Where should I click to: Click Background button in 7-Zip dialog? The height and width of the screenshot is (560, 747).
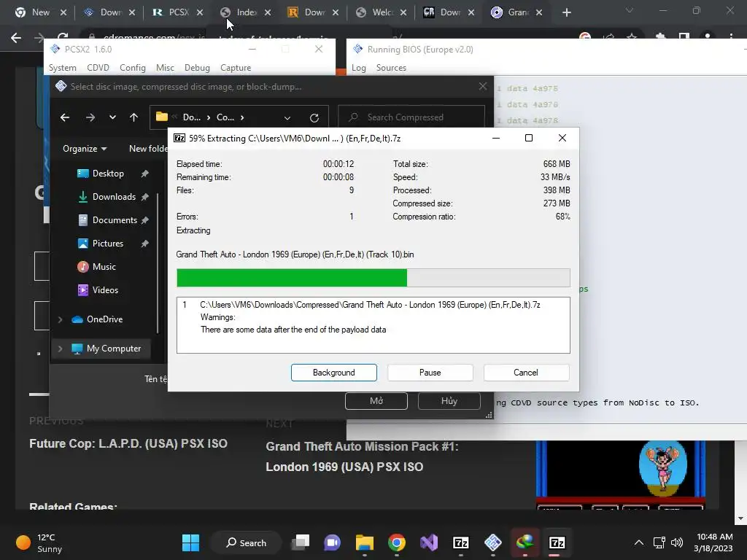[x=333, y=373]
